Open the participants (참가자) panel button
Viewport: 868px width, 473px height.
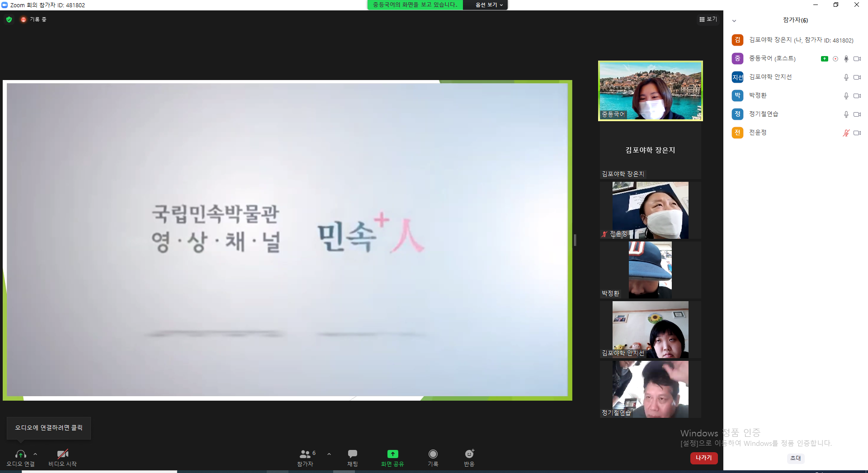[306, 458]
